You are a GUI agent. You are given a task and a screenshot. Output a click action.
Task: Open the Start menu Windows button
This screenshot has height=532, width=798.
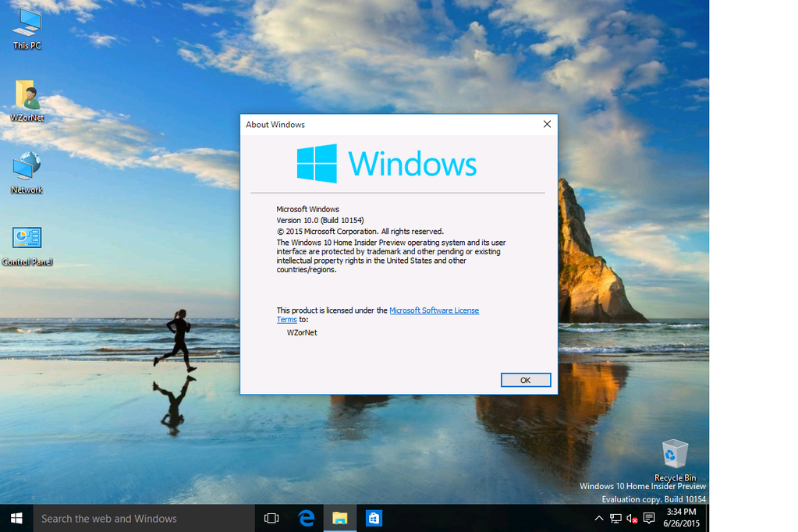pyautogui.click(x=16, y=518)
